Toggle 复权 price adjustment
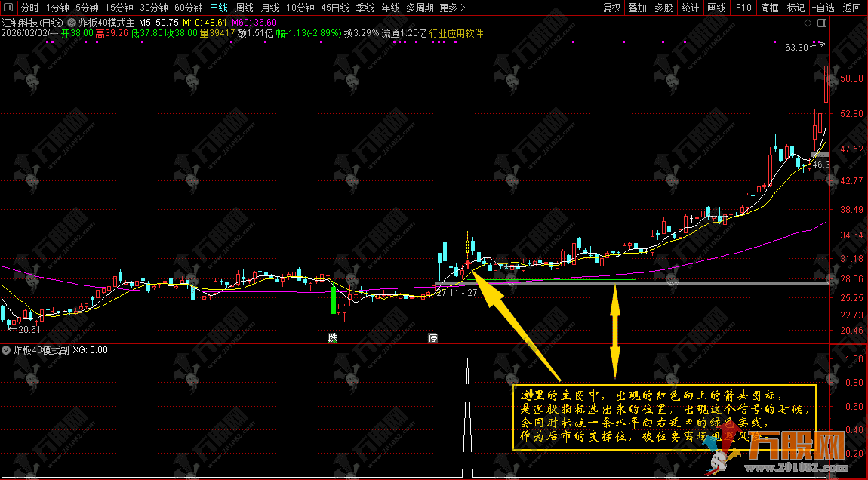 (x=611, y=8)
